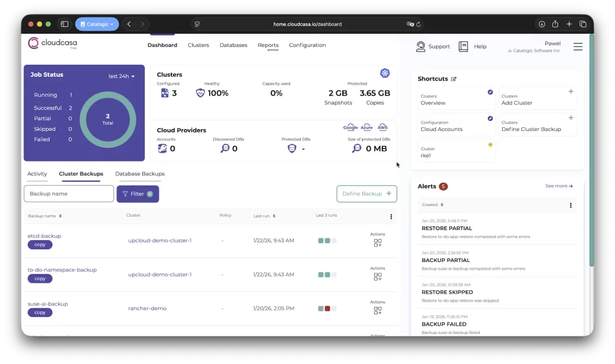
Task: Open the hamburger menu icon top right
Action: (578, 47)
